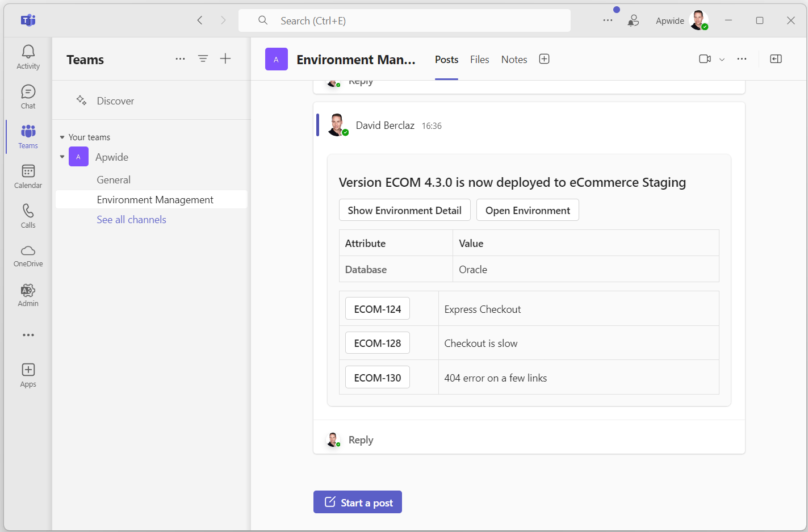Click the plus icon to add a team

pyautogui.click(x=225, y=59)
